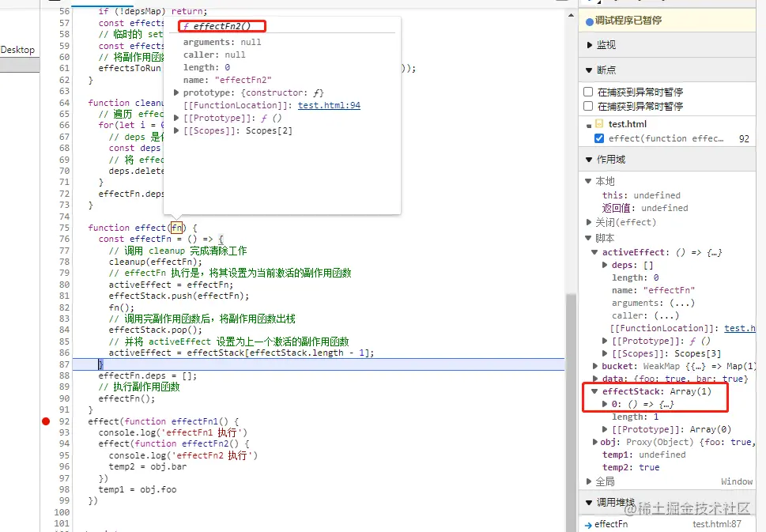
Task: Click the scroll-up arrow of the code editor
Action: pos(571,16)
